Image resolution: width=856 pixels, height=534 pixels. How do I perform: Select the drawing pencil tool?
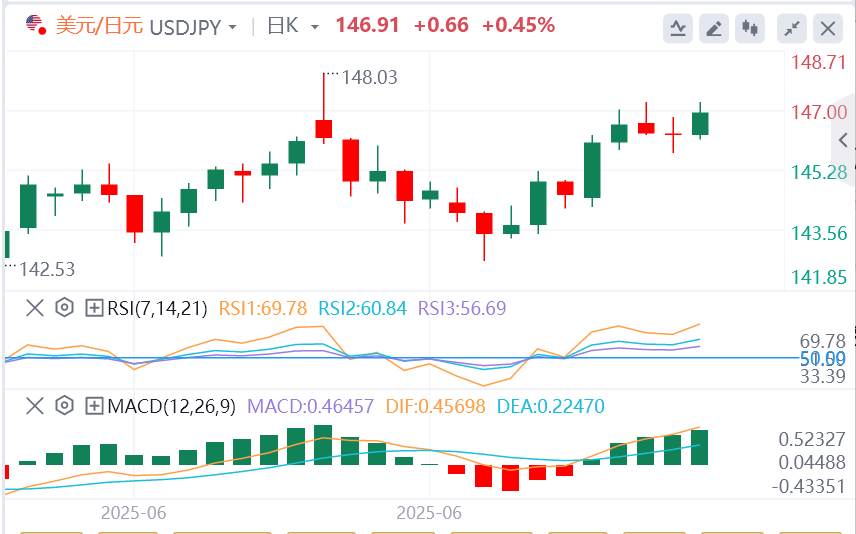[x=713, y=28]
